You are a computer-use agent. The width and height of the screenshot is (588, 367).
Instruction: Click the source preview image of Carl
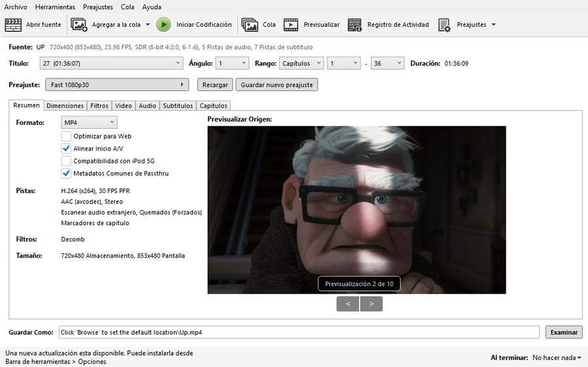[x=357, y=209]
